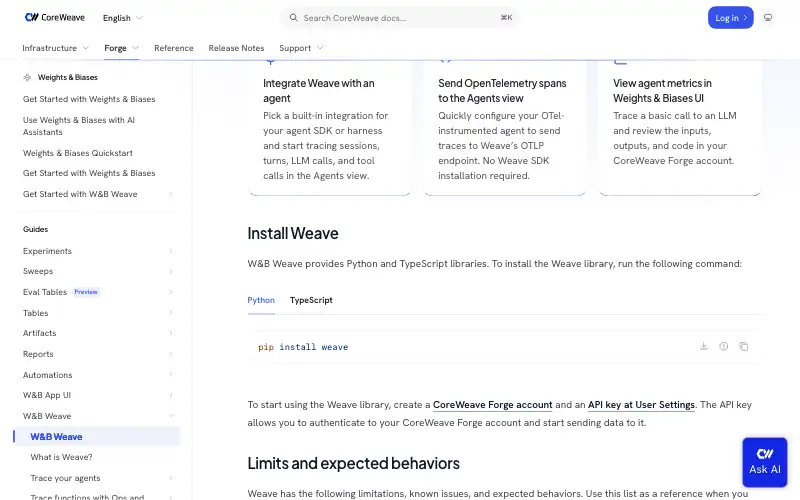Open the Weights & Biases sidebar heading
Viewport: 800px width, 500px height.
point(67,78)
